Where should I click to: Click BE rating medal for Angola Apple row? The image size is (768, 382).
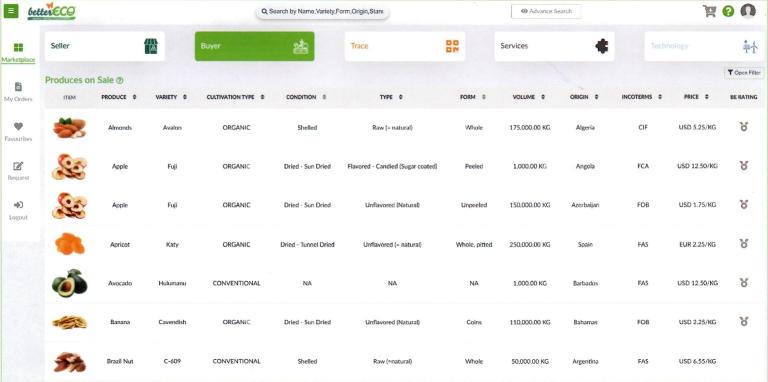[x=744, y=166]
